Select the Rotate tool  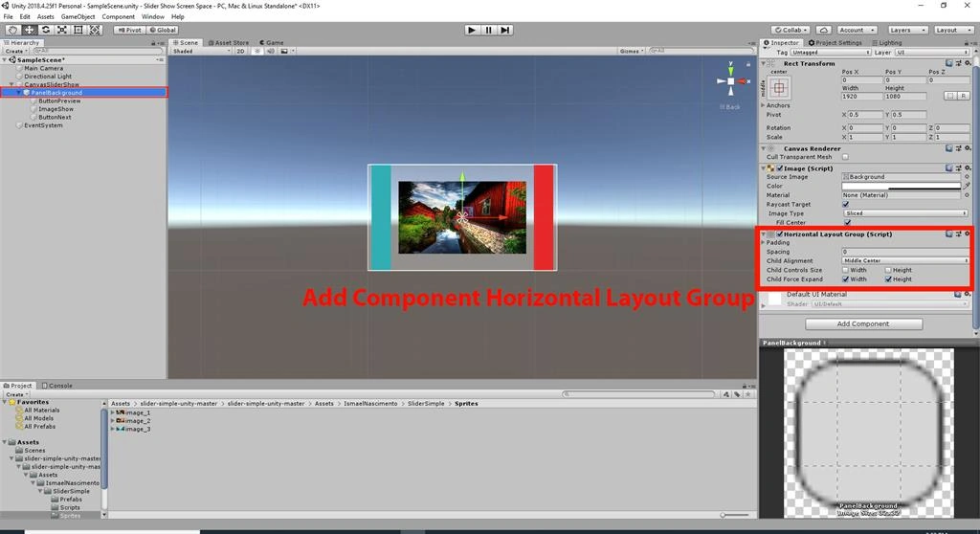tap(46, 30)
